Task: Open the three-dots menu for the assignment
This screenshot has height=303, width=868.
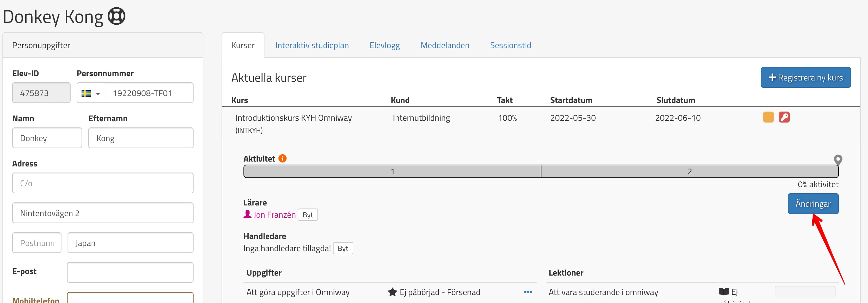Action: (528, 292)
